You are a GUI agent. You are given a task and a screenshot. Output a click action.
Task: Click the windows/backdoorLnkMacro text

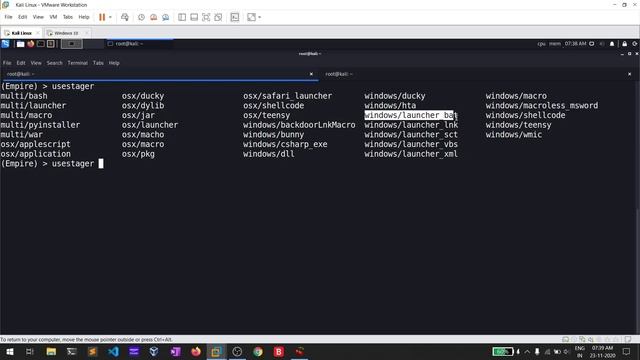[x=299, y=125]
